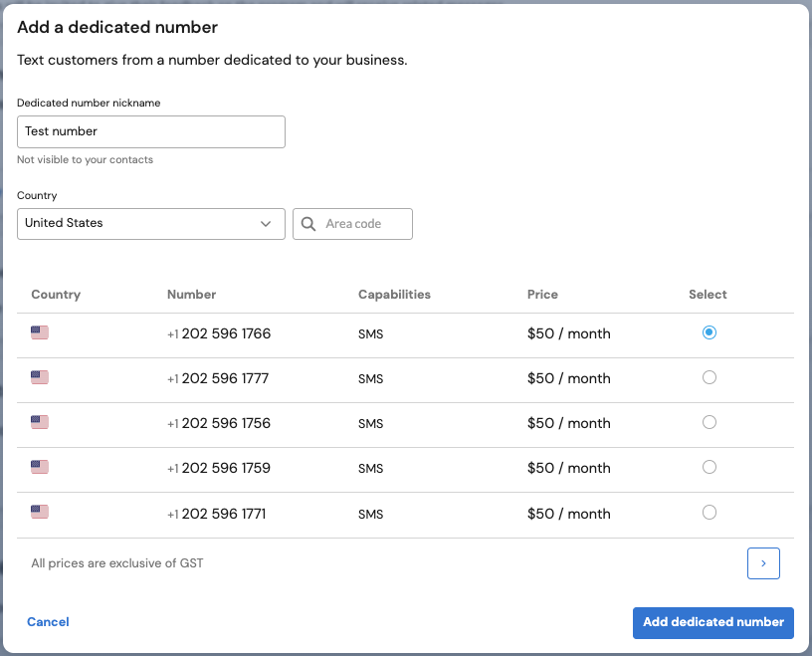Open the United States country dropdown
The image size is (812, 656).
(150, 224)
